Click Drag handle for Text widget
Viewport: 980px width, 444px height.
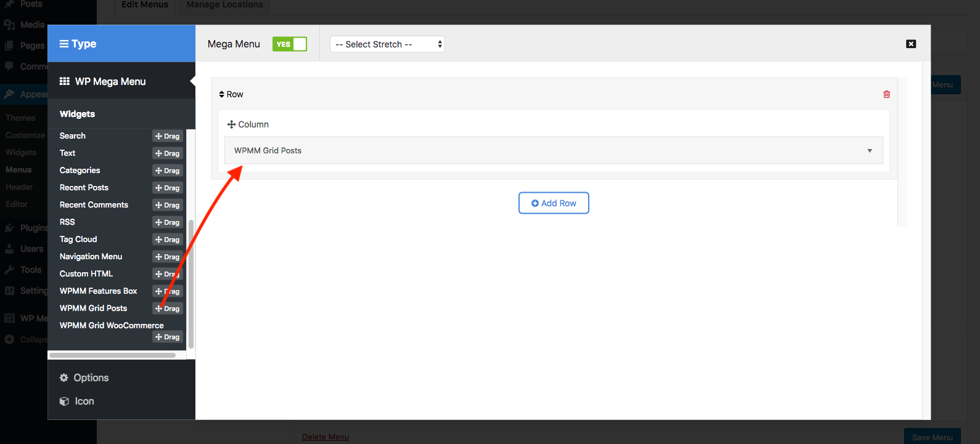[x=168, y=153]
